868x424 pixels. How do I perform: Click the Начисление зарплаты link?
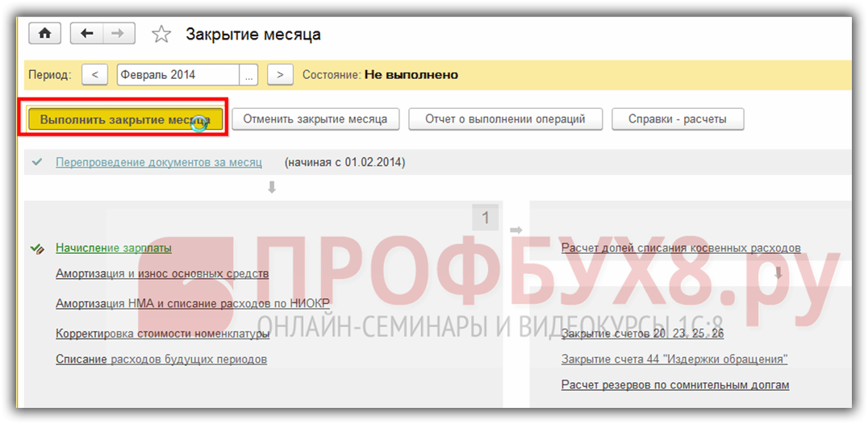(114, 248)
